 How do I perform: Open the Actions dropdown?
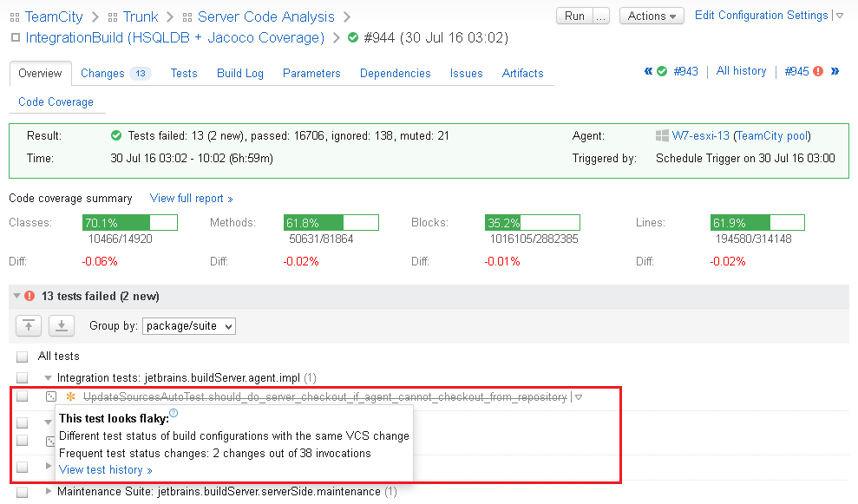coord(652,16)
